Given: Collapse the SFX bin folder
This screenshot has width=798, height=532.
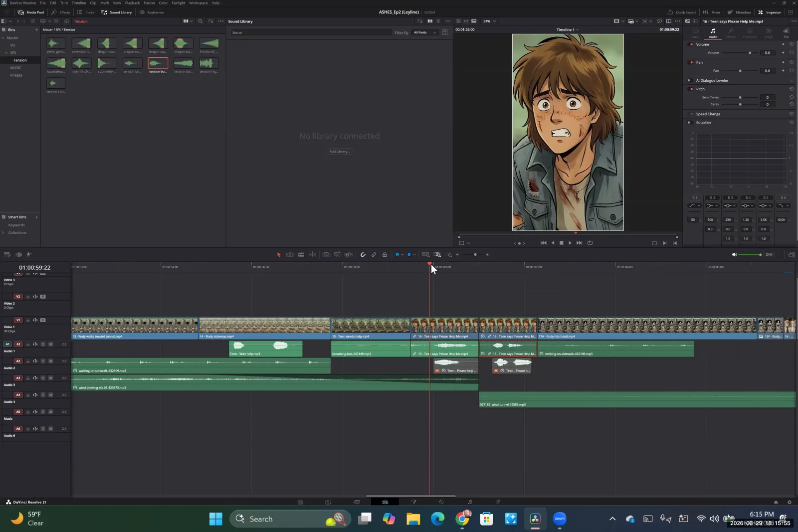Looking at the screenshot, I should pos(6,53).
